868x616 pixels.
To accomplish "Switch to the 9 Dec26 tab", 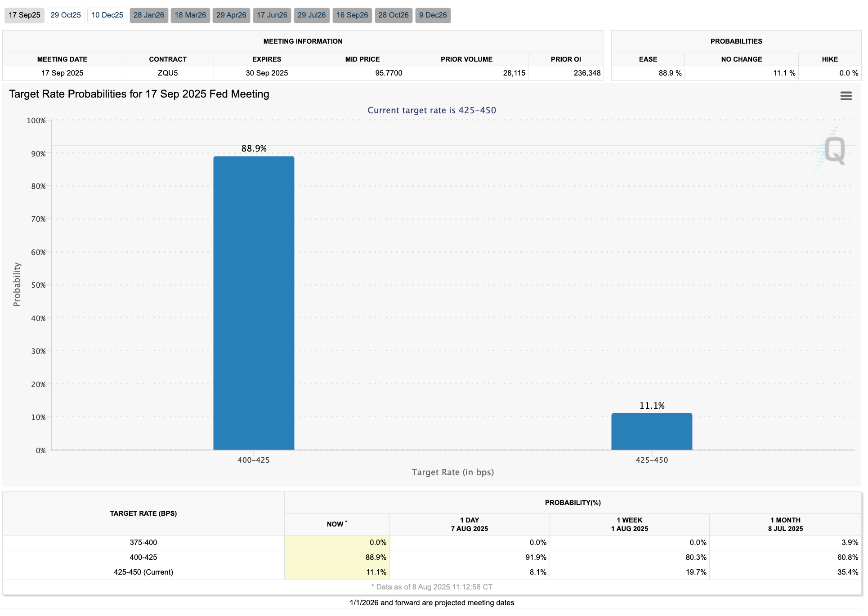I will click(433, 15).
